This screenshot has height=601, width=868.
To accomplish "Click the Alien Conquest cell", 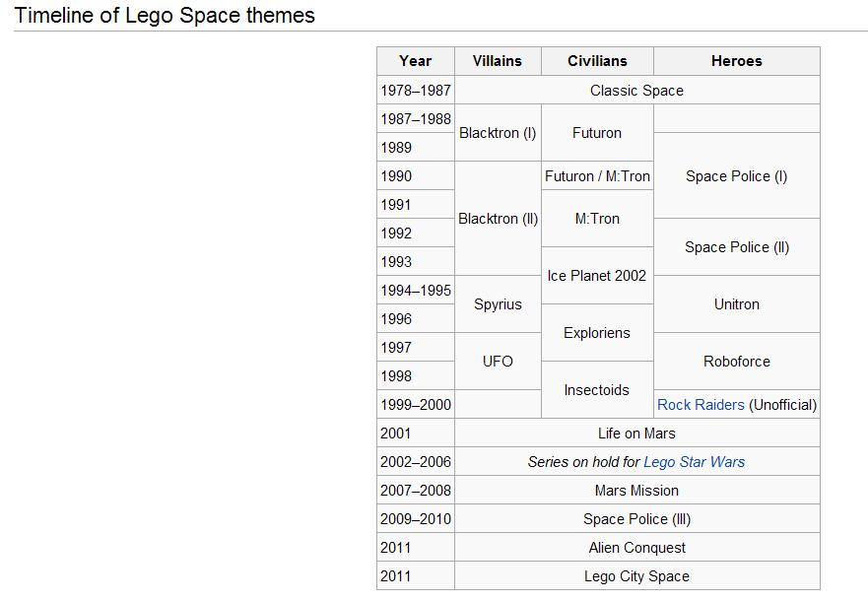I will tap(636, 548).
